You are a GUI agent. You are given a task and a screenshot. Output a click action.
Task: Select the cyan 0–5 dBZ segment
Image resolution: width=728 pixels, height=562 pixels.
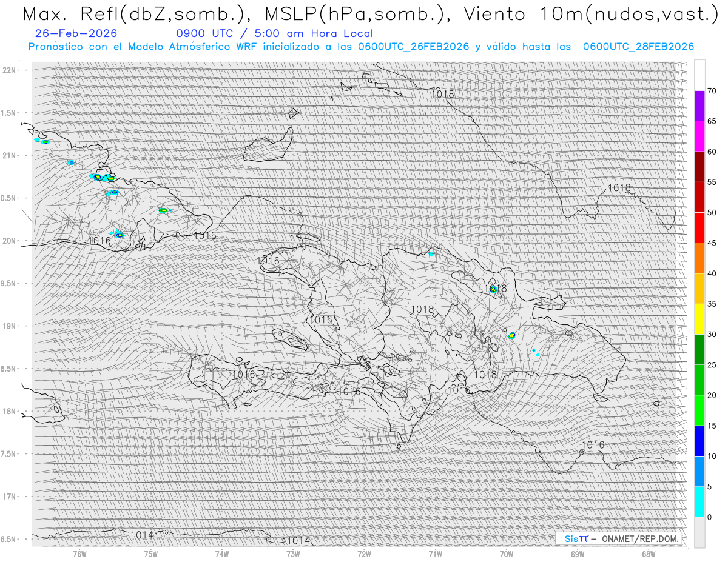(x=699, y=501)
